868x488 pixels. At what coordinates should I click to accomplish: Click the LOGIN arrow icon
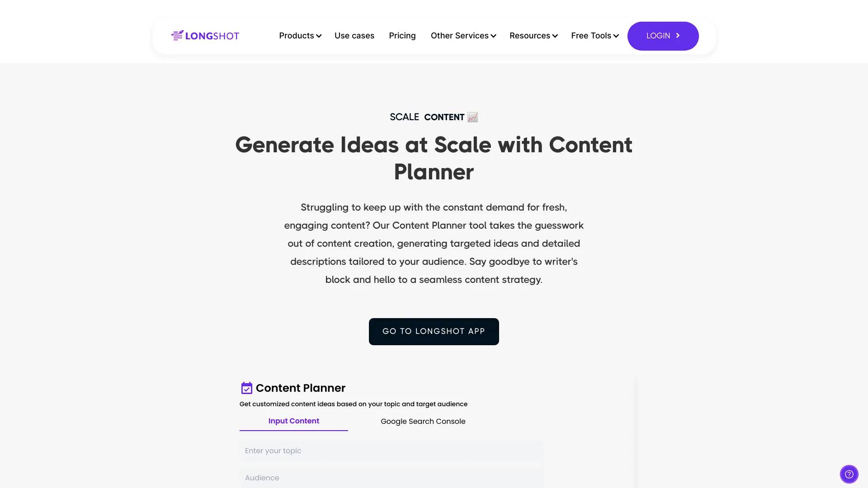pos(679,36)
